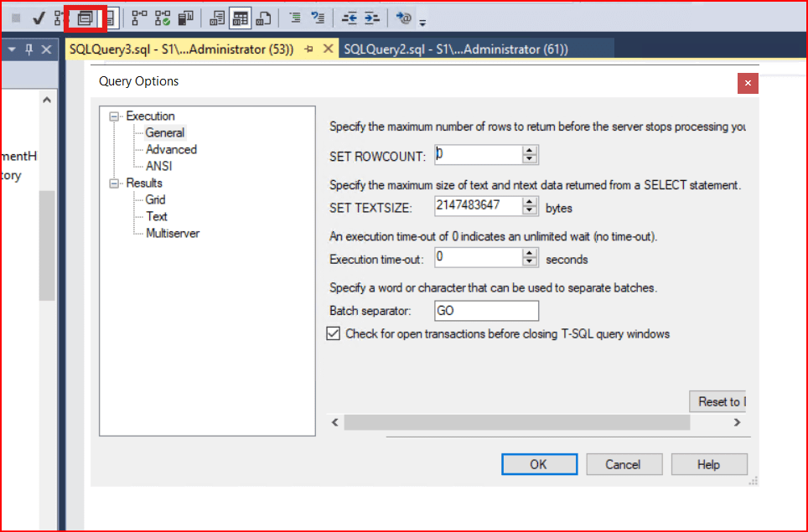Open Query Options from the toolbar
The image size is (808, 532).
pyautogui.click(x=84, y=17)
